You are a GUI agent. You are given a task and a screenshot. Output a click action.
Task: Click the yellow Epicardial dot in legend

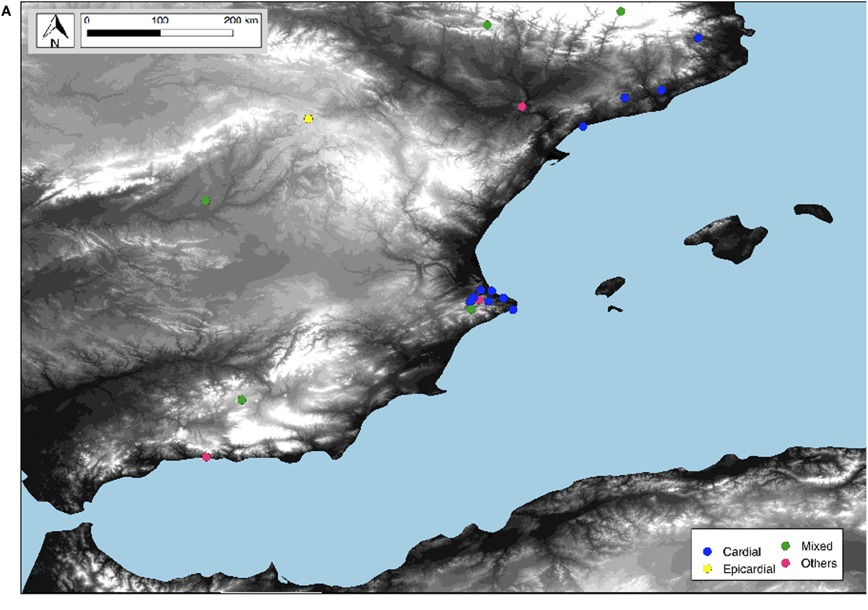pos(707,569)
